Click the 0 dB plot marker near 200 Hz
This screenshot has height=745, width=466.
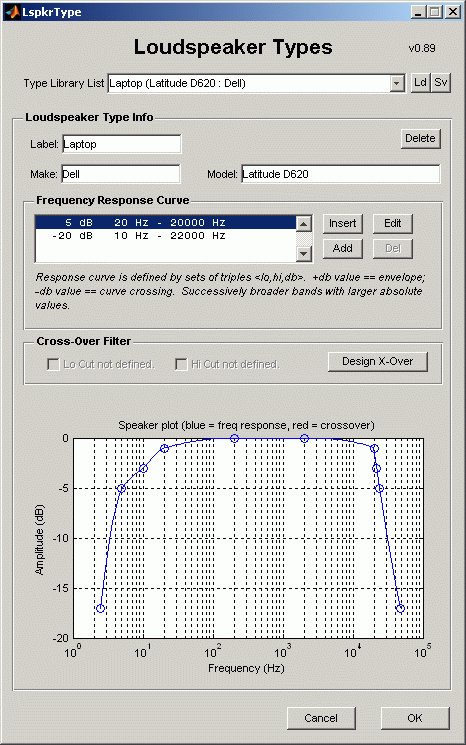[x=234, y=439]
